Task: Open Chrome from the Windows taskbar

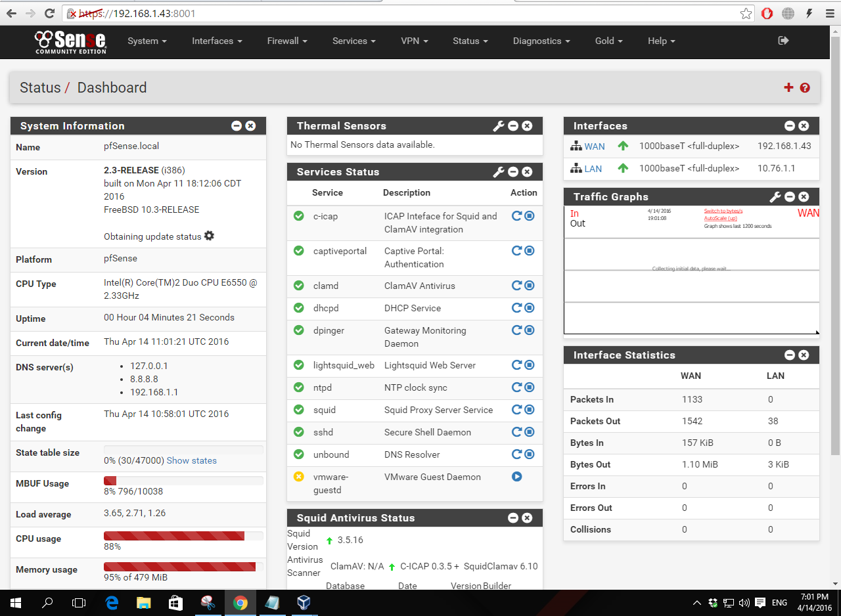Action: tap(240, 602)
